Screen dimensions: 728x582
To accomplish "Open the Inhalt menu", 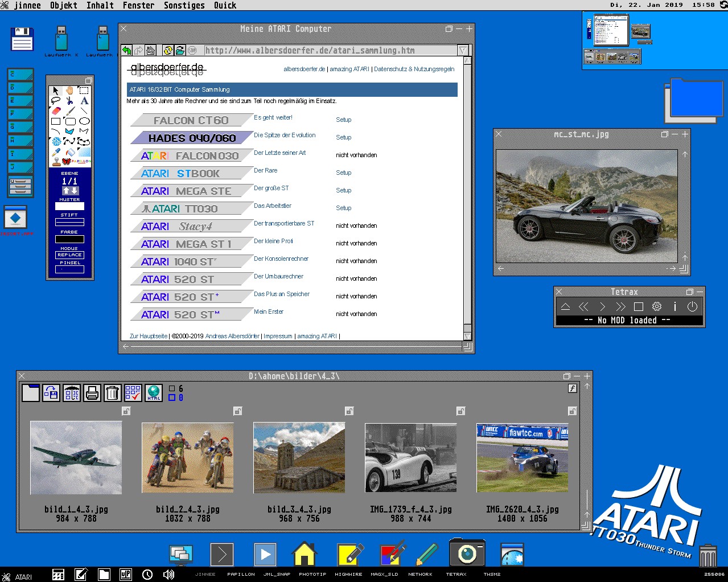I will coord(100,5).
